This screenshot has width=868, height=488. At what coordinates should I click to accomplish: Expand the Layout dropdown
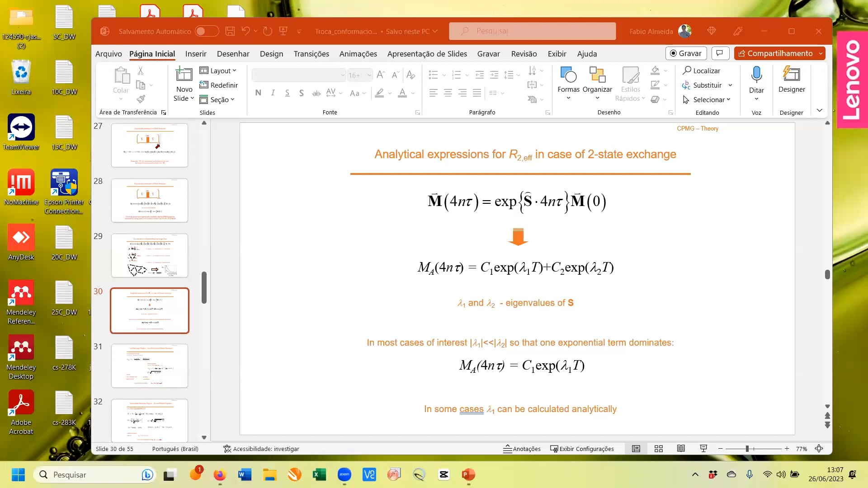coord(218,70)
